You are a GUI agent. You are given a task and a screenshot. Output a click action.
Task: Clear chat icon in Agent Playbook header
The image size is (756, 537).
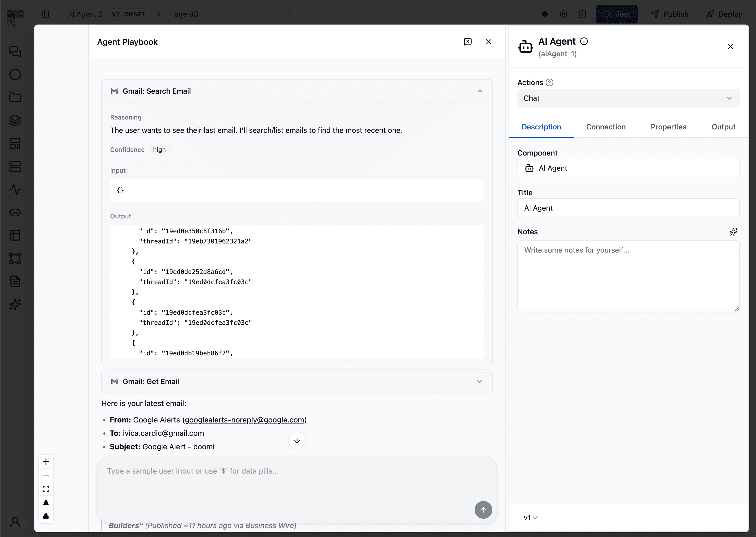click(x=468, y=42)
